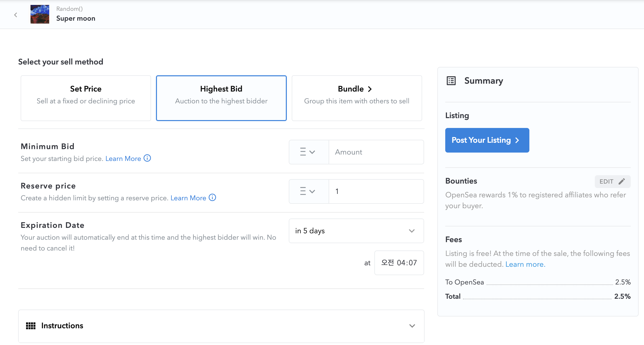This screenshot has width=644, height=345.
Task: Open Reserve price currency dropdown
Action: pos(308,191)
